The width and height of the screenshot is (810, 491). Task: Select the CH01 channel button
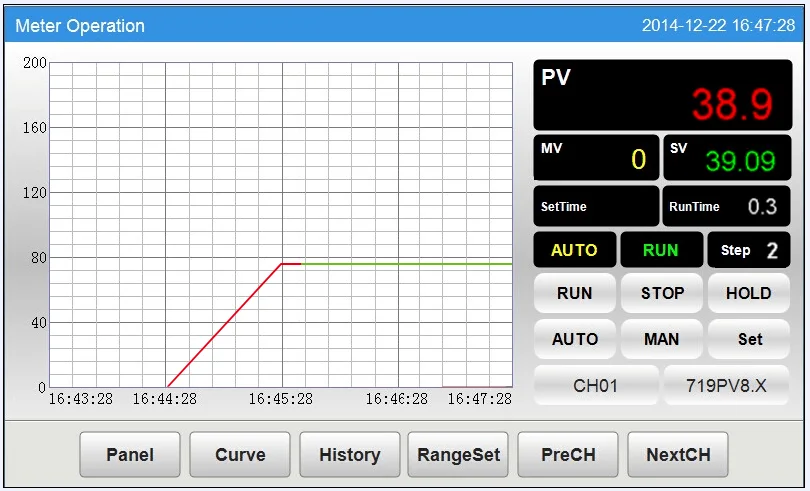click(596, 386)
